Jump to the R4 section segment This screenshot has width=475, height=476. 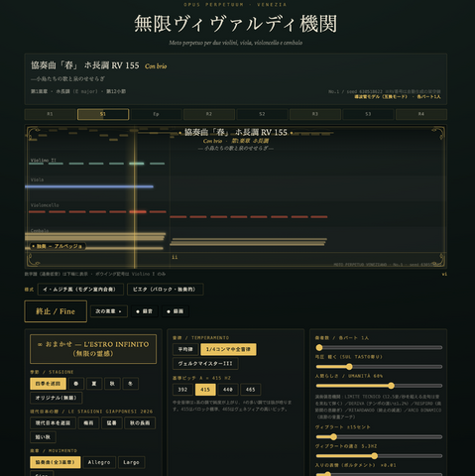point(421,114)
